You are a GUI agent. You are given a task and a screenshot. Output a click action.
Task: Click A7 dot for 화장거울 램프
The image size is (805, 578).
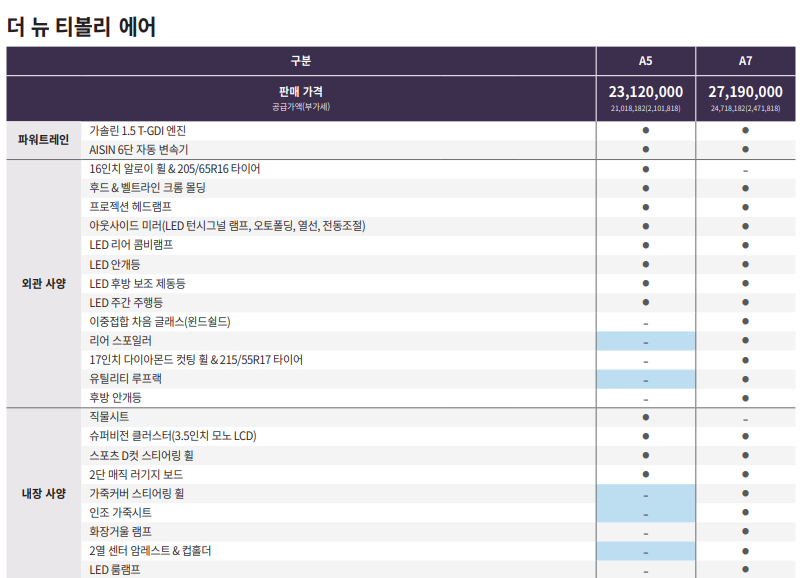[x=745, y=531]
